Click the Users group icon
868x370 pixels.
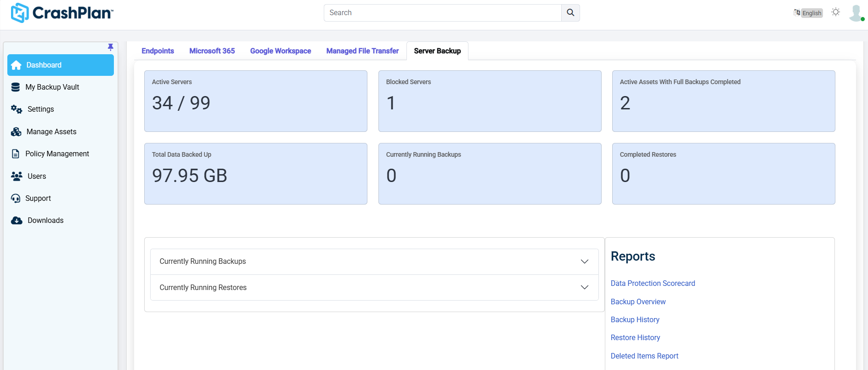point(17,176)
